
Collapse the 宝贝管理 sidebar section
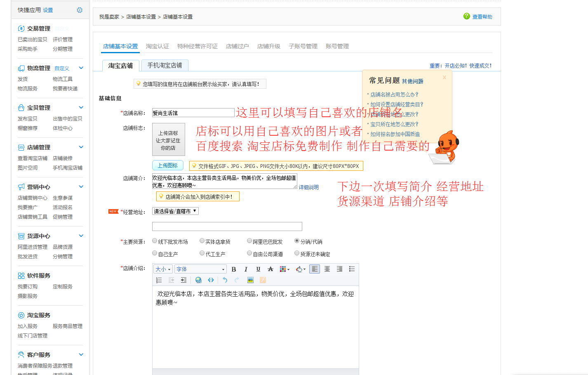tap(81, 108)
